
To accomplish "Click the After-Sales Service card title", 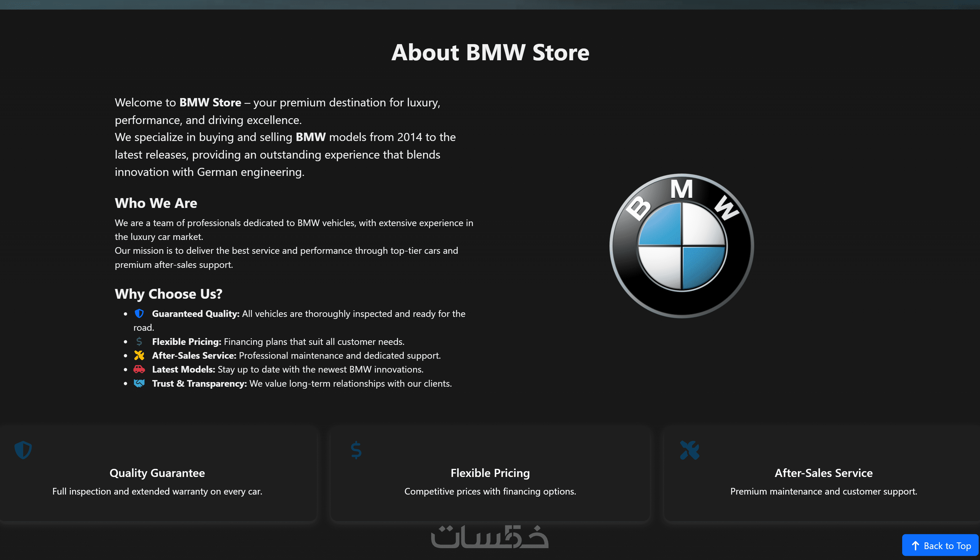I will click(823, 473).
